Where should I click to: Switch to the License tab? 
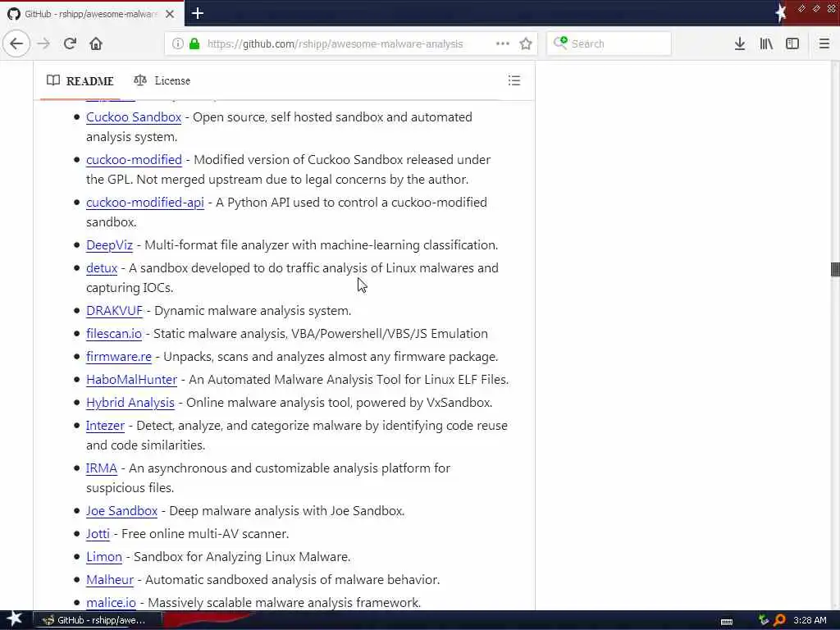(x=162, y=81)
